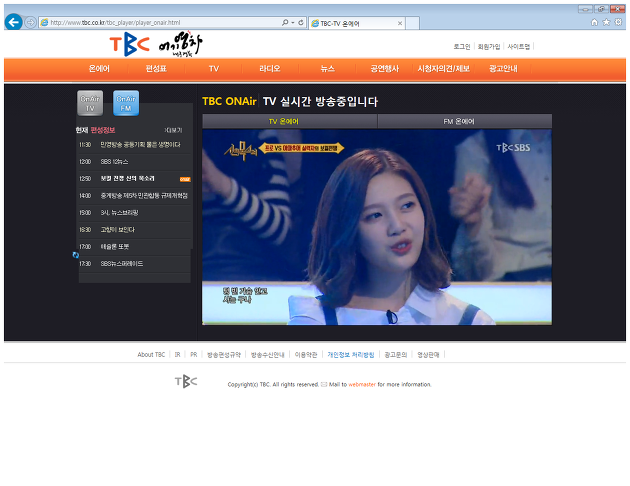Click the browser forward arrow button
The image size is (630, 486).
31,22
